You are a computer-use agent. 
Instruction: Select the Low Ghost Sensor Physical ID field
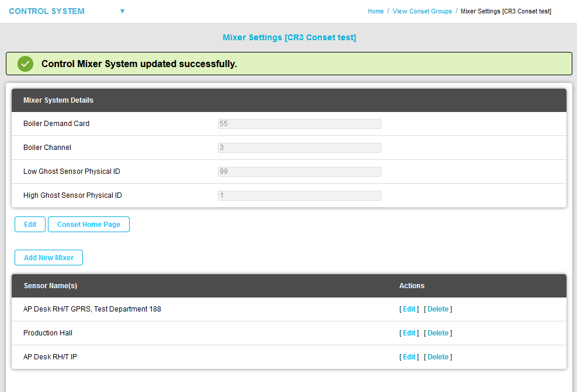click(299, 171)
